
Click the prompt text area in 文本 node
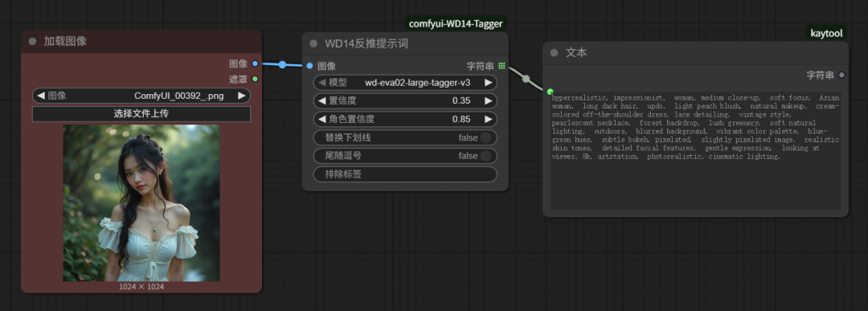tap(695, 150)
